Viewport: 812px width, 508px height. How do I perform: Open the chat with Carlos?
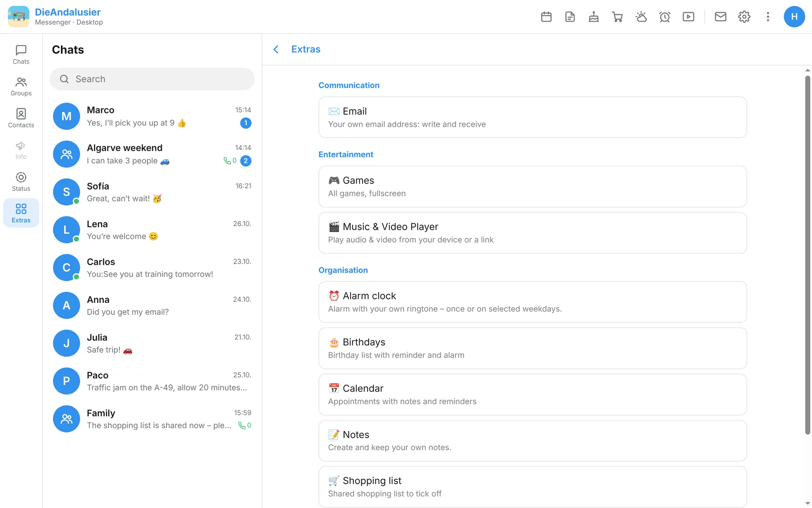pyautogui.click(x=152, y=268)
